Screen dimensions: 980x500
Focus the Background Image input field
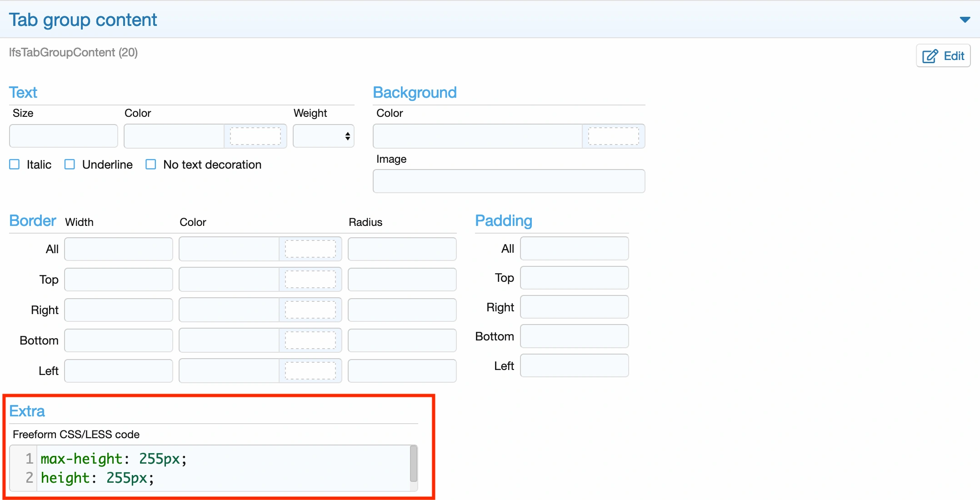[x=509, y=181]
